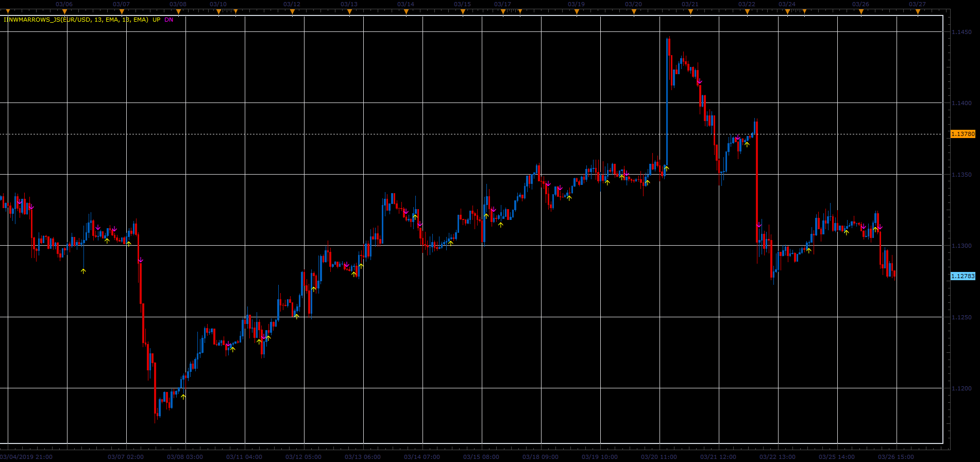Image resolution: width=980 pixels, height=462 pixels.
Task: Jump to the 03/08 day marker
Action: click(x=178, y=11)
